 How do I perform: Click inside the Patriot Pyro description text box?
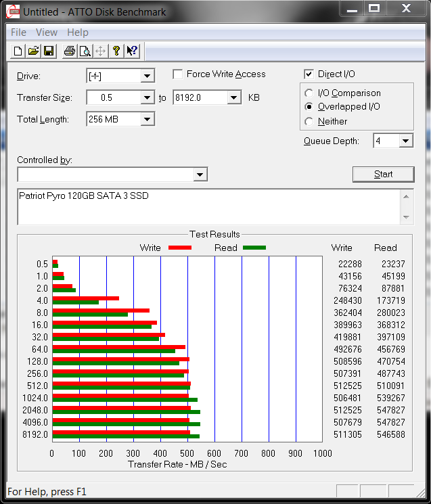point(203,206)
